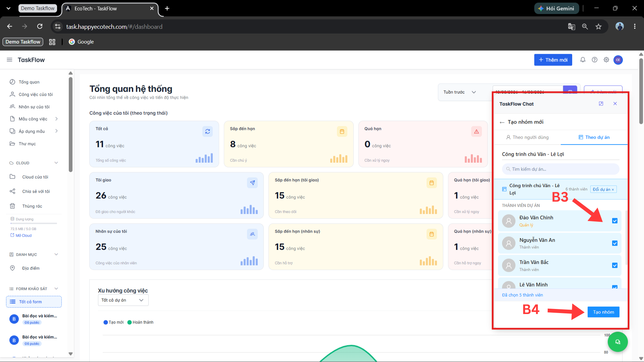644x362 pixels.
Task: Expand Mẫu công việc submenu
Action: pyautogui.click(x=56, y=119)
